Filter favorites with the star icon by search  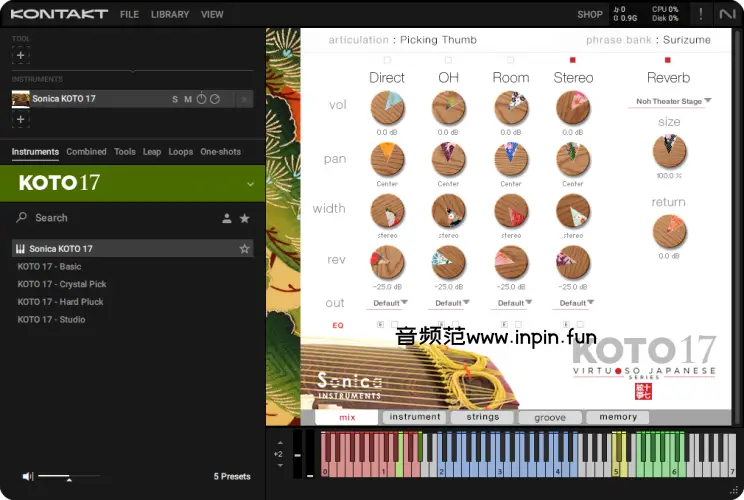(245, 218)
